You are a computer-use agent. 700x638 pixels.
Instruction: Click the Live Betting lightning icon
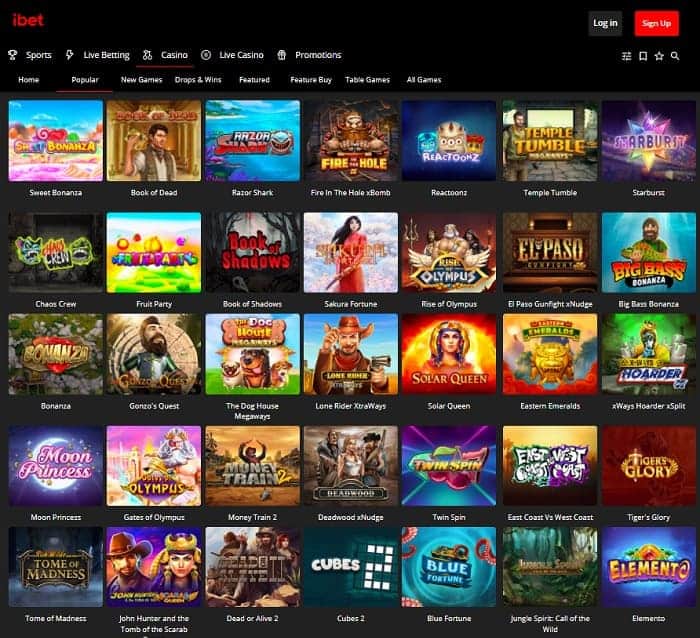[70, 55]
